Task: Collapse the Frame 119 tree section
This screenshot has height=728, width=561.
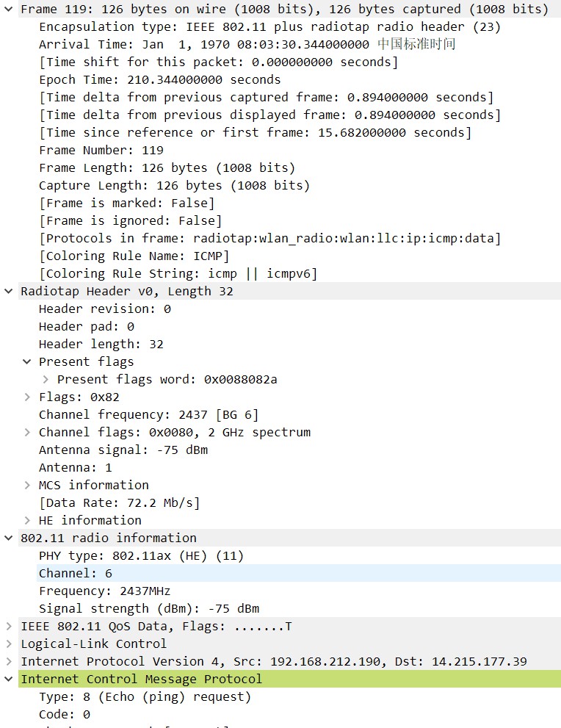Action: [x=9, y=10]
